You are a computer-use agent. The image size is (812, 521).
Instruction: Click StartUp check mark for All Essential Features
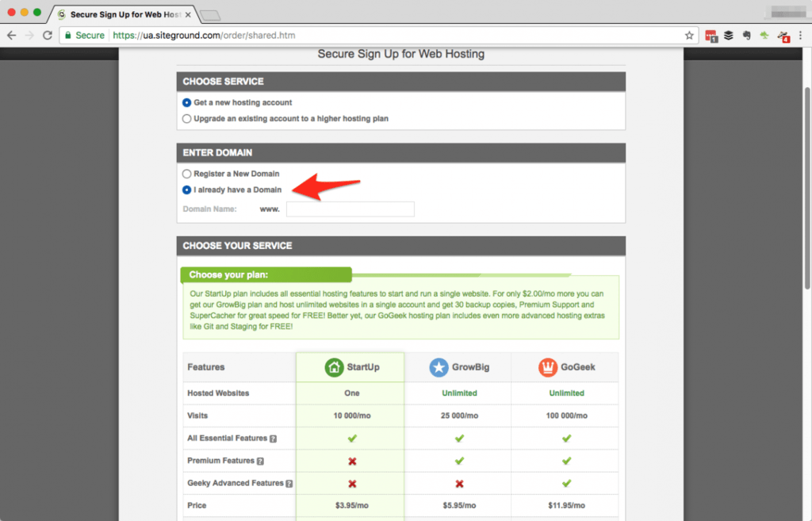[352, 439]
